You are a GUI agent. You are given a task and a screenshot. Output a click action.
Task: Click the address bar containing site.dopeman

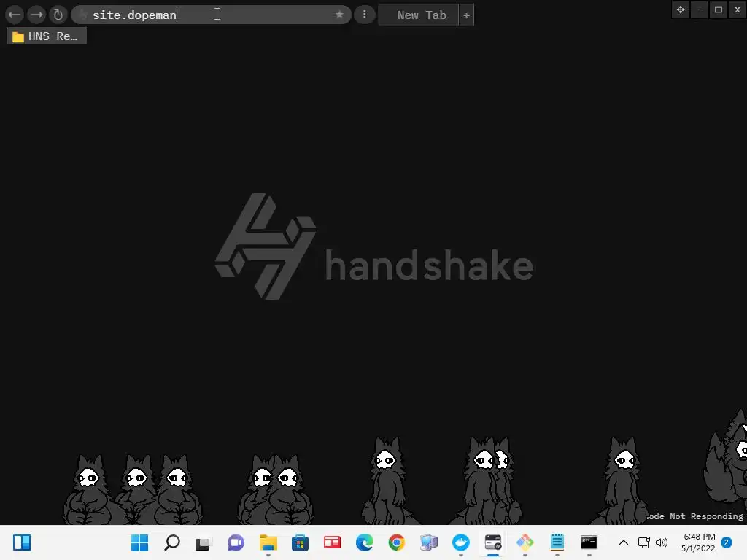pos(211,15)
